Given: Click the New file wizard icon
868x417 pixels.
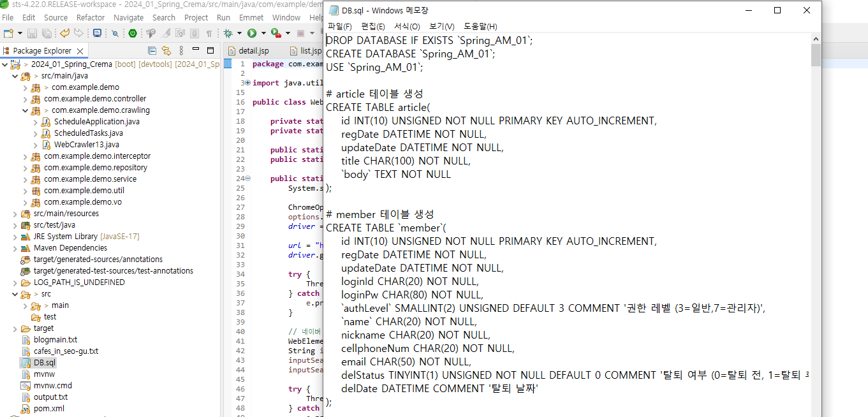Looking at the screenshot, I should click(x=8, y=33).
